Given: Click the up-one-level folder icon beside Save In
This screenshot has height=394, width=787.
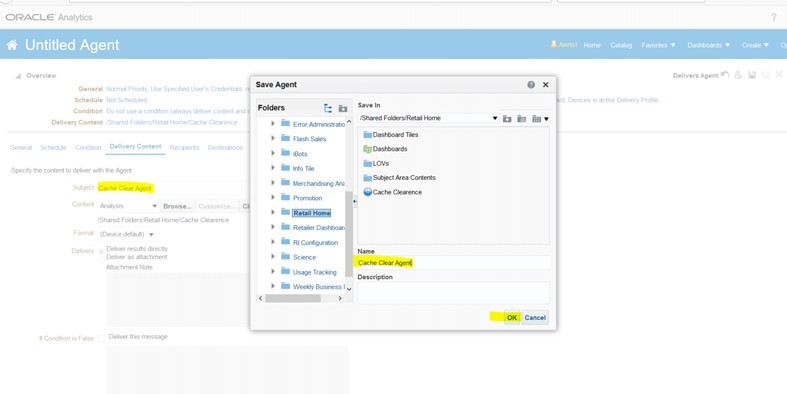Looking at the screenshot, I should point(507,118).
